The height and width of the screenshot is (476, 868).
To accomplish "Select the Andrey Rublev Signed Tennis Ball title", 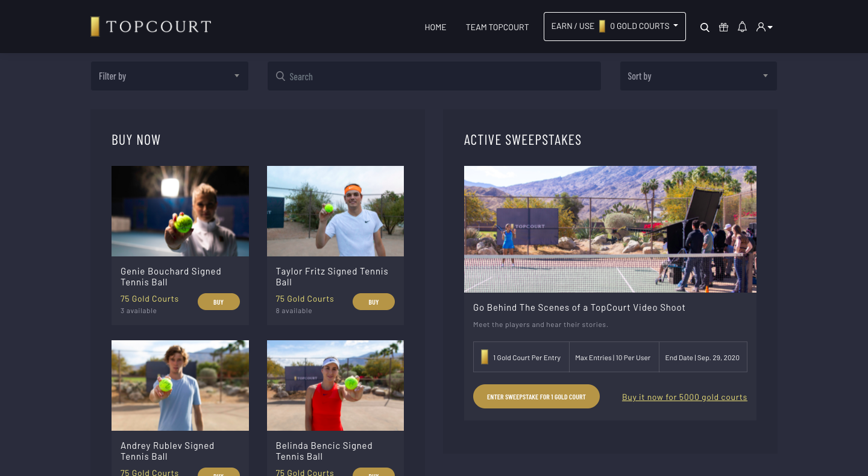I will tap(168, 451).
